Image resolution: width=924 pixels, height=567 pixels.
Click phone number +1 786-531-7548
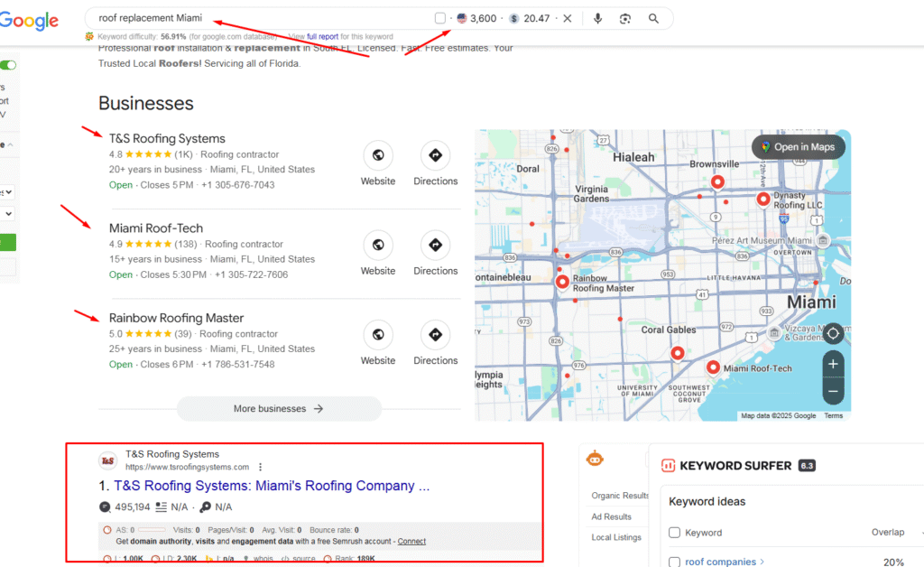[x=238, y=364]
